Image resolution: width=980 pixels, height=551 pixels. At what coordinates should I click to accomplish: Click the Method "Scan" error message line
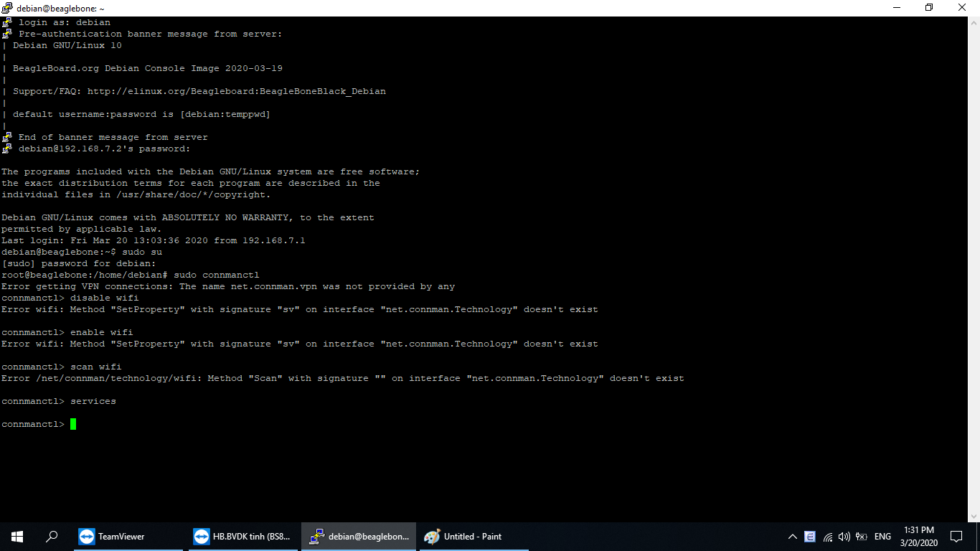point(343,378)
